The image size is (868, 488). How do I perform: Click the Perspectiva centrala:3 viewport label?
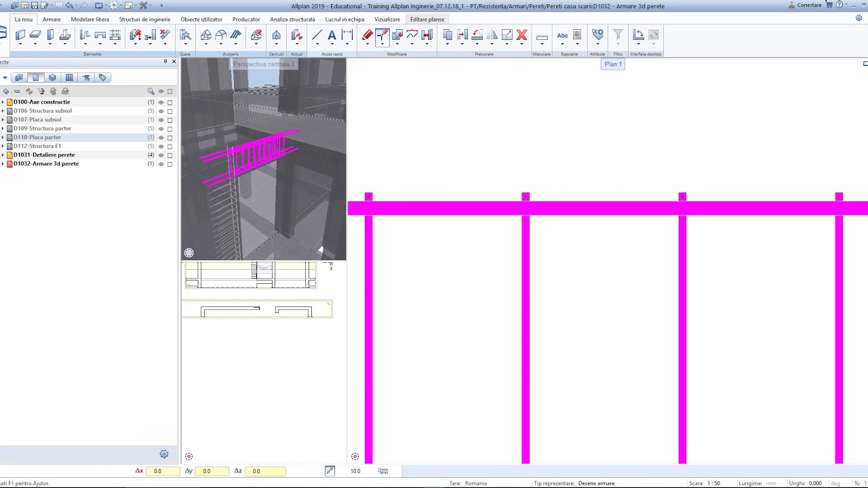tap(264, 64)
